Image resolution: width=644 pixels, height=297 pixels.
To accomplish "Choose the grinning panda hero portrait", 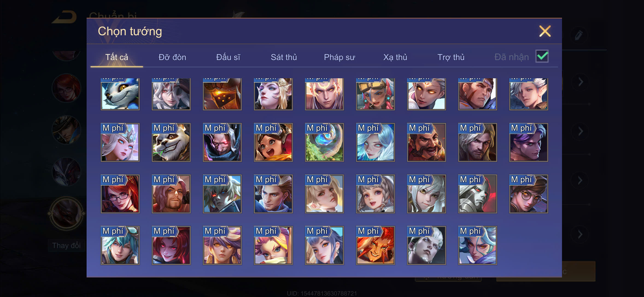I will (171, 142).
